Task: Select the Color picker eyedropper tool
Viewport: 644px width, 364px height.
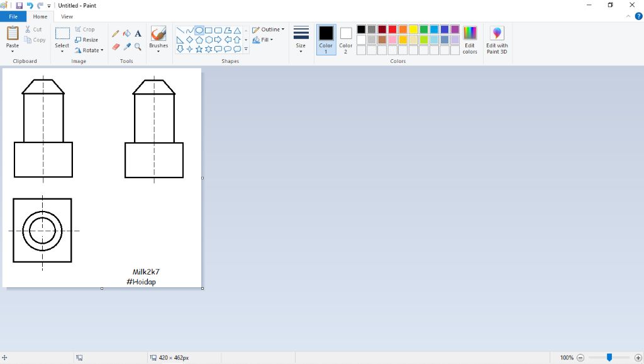Action: tap(127, 47)
